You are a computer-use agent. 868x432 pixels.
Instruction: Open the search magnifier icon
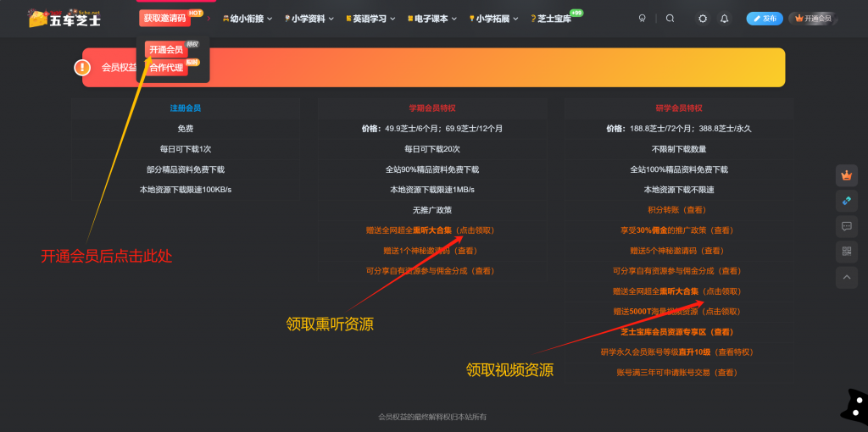click(x=670, y=19)
